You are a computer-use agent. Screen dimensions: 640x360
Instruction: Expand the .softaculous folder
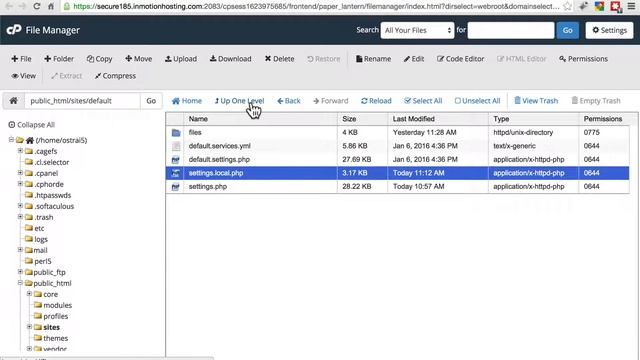(x=20, y=206)
